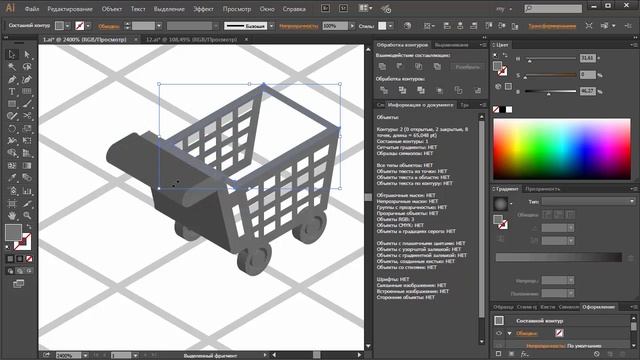Open zoom level dropdown in status bar

tap(85, 356)
